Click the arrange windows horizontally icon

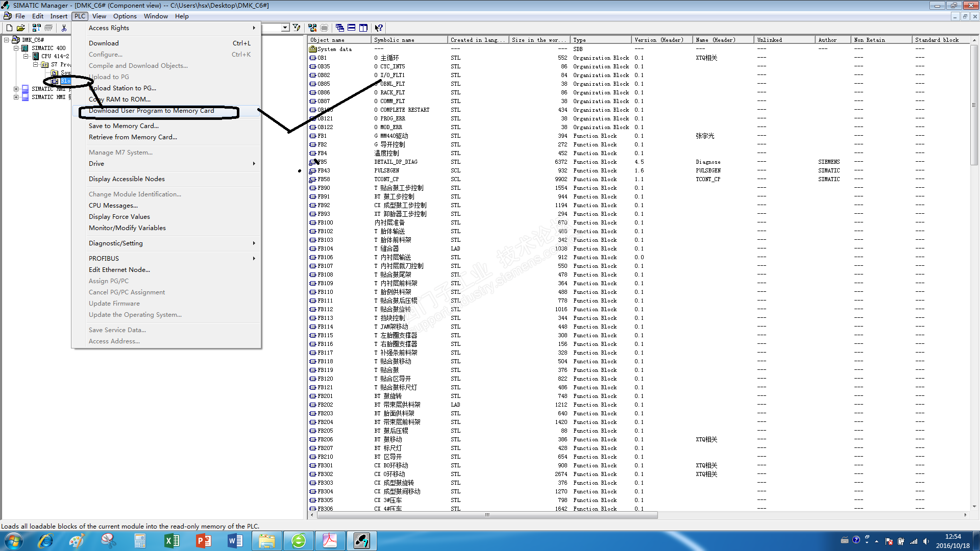click(352, 28)
